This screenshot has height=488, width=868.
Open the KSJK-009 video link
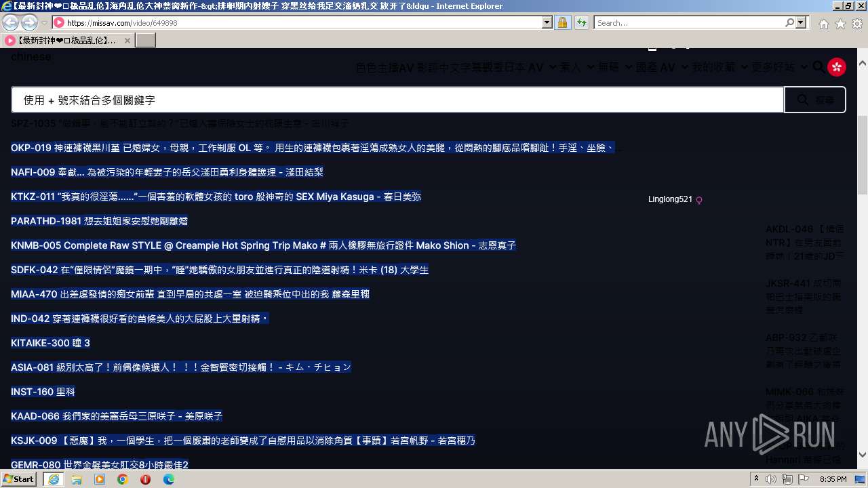coord(243,441)
